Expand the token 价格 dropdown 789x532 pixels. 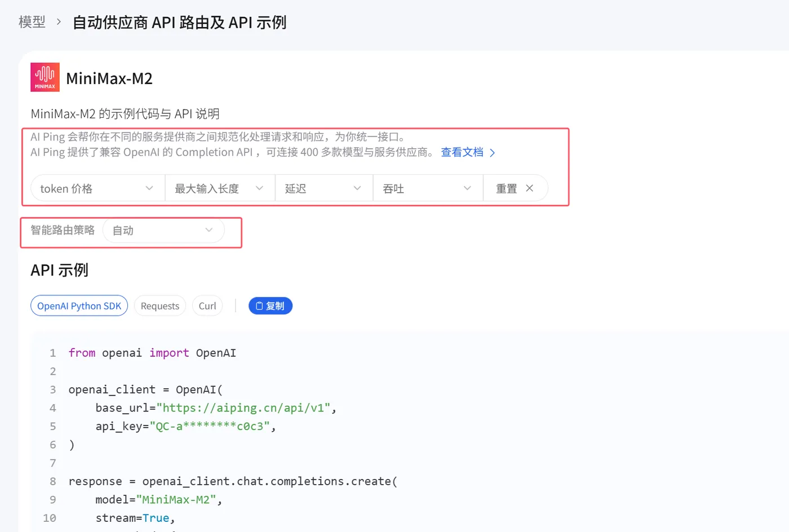97,188
